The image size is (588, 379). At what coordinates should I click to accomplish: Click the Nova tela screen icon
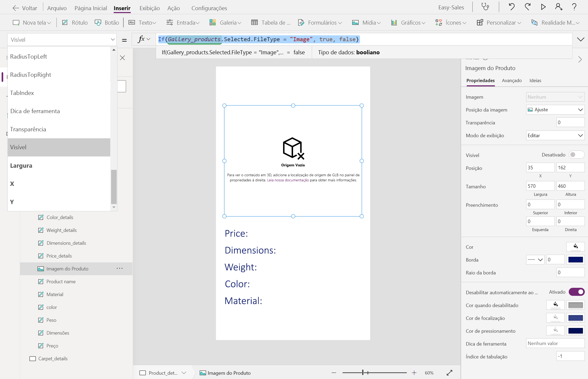click(16, 23)
